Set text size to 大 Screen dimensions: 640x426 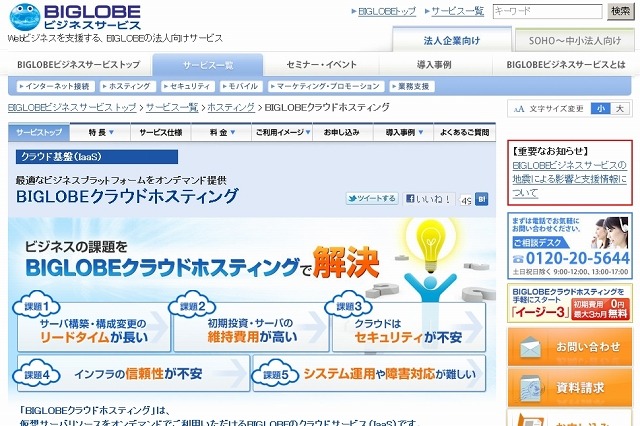coord(620,109)
